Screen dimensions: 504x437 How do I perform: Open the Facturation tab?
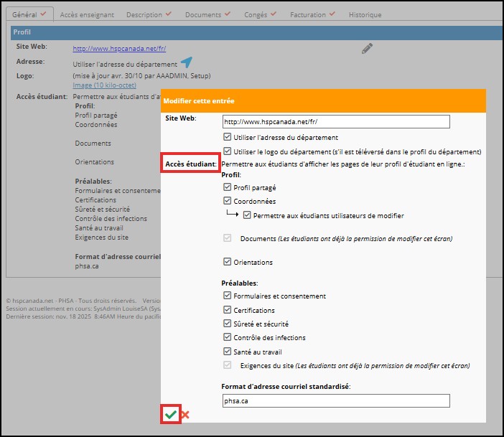coord(312,14)
